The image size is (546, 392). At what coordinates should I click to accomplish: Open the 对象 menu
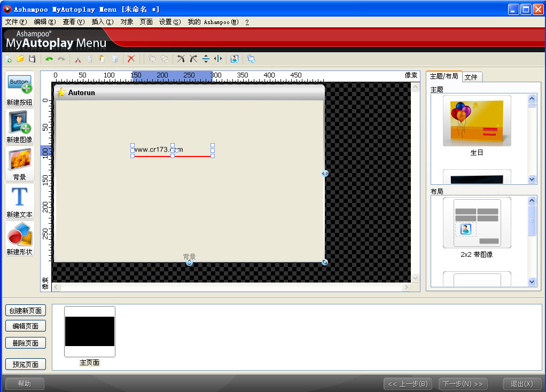pyautogui.click(x=127, y=22)
